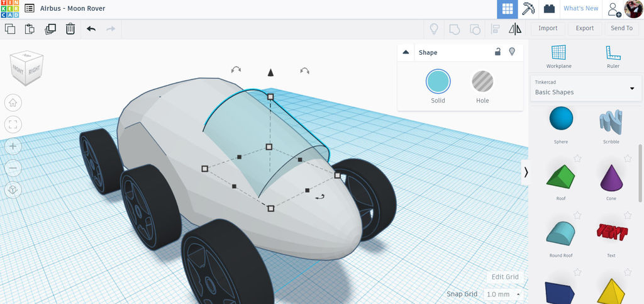Click the Export button

pos(584,28)
